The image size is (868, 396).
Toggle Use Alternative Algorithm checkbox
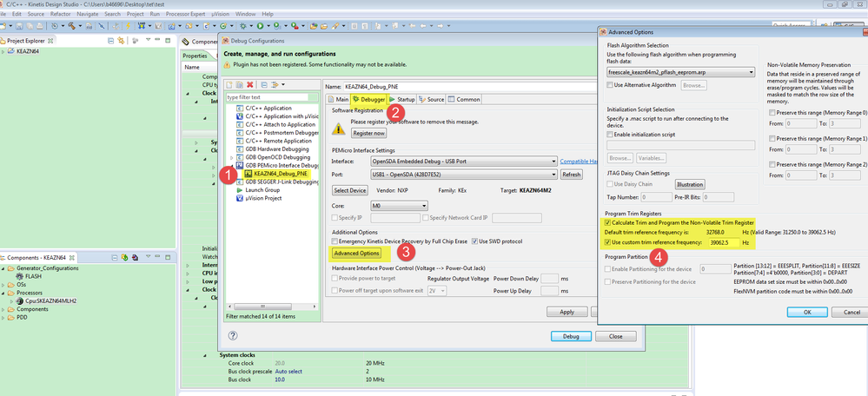point(610,85)
